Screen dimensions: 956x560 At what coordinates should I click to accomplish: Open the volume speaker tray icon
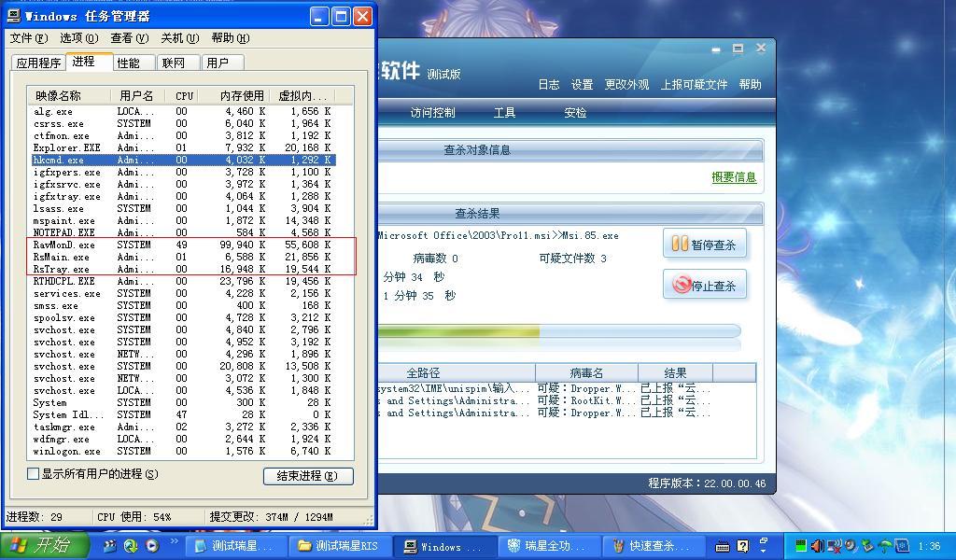coord(818,546)
